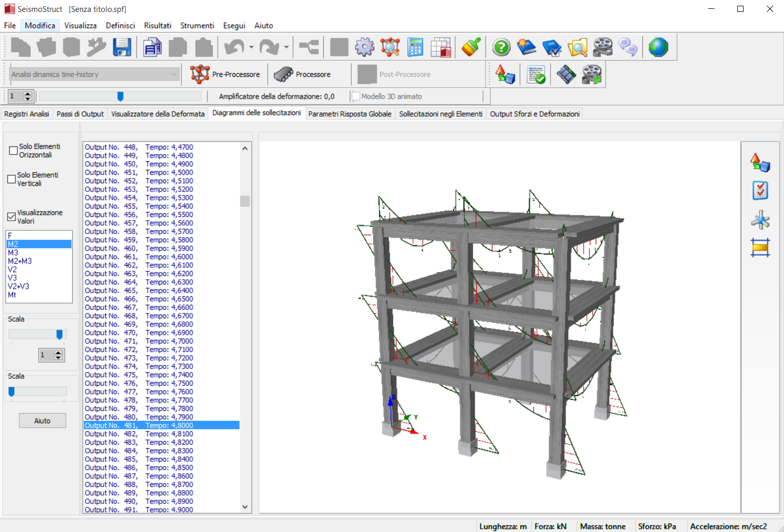This screenshot has height=532, width=784.
Task: Click the blue floppy disk save icon
Action: point(122,47)
